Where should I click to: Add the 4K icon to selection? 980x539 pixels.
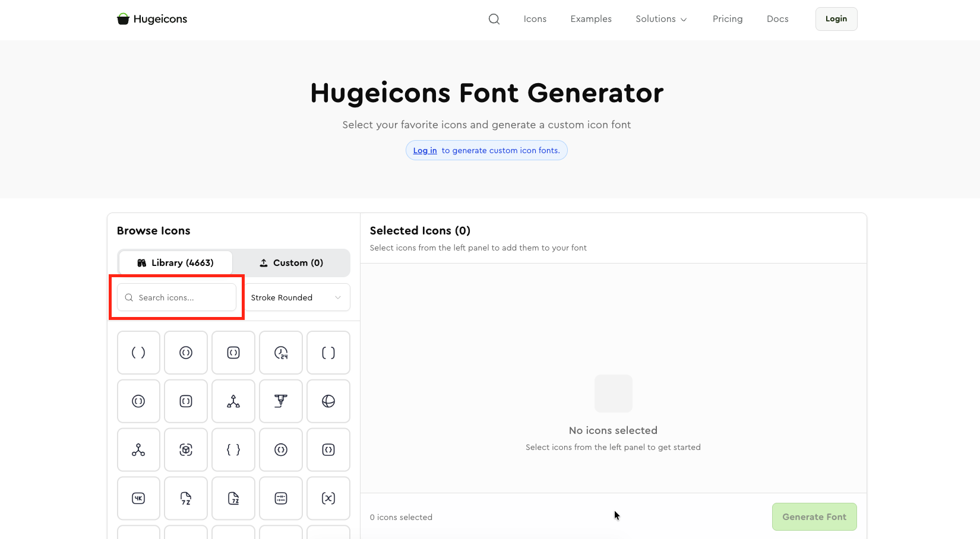pos(138,499)
